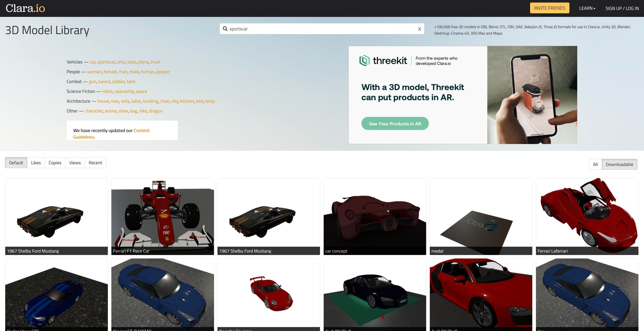Screen dimensions: 644x331
Task: Focus the sportscar search field
Action: click(322, 29)
